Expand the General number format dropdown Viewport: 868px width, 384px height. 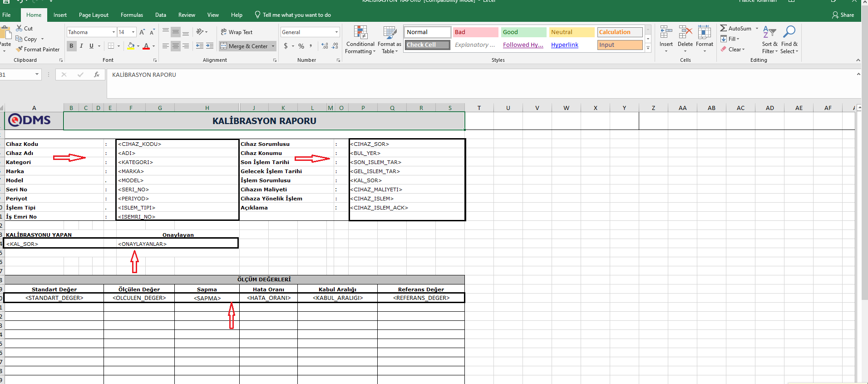coord(336,32)
